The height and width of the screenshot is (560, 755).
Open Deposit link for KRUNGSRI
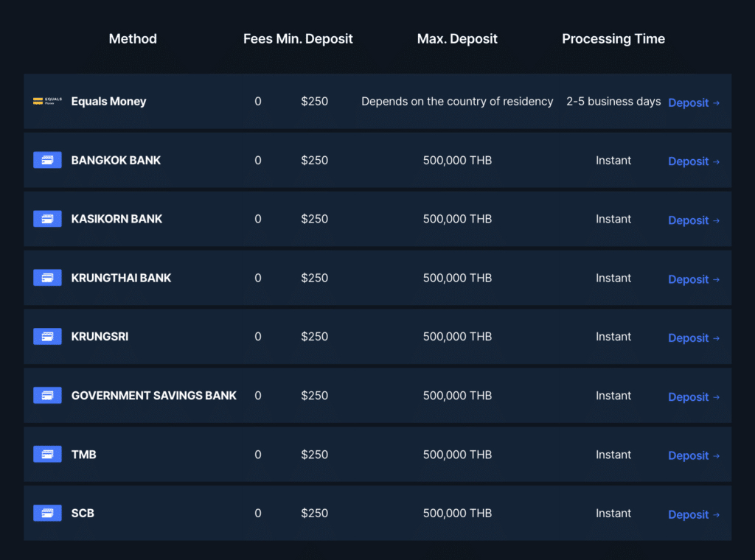coord(694,337)
